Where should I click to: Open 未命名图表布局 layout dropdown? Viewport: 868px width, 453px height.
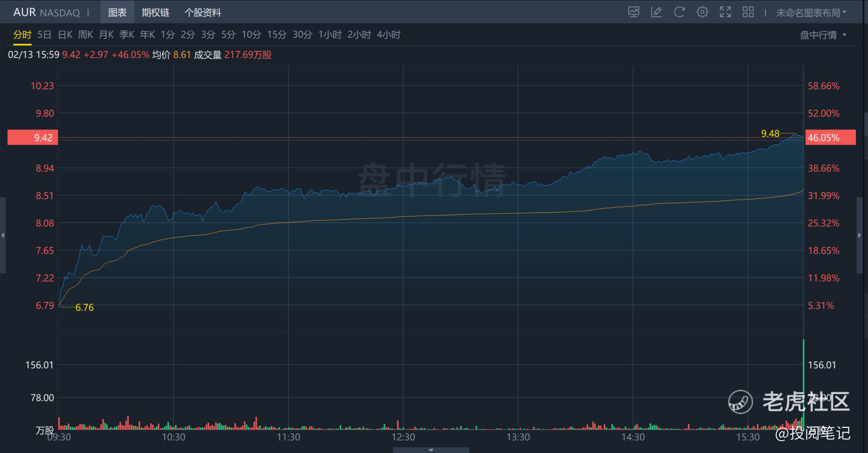pyautogui.click(x=811, y=13)
